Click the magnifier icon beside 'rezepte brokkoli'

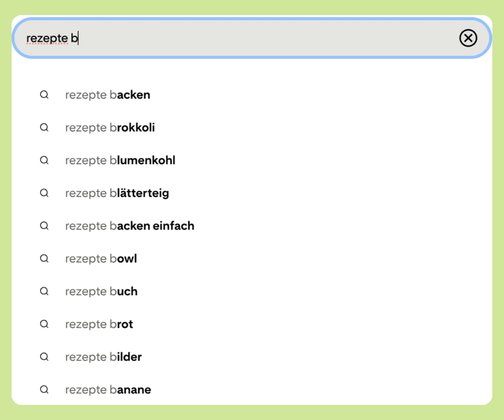[44, 128]
